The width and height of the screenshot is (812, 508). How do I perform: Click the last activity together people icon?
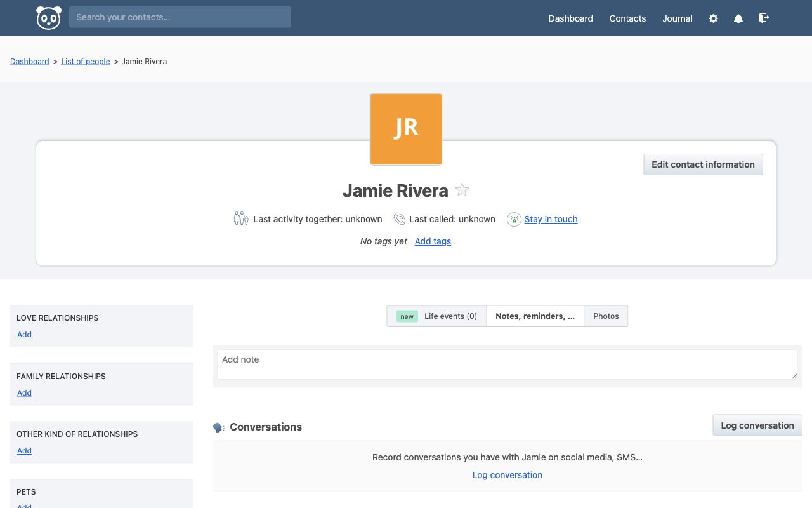point(241,219)
